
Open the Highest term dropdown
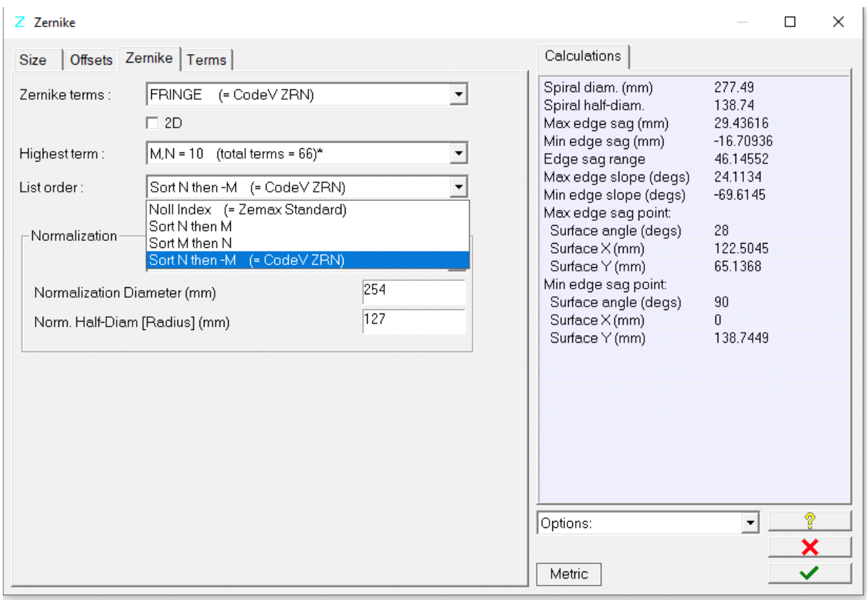coord(460,152)
